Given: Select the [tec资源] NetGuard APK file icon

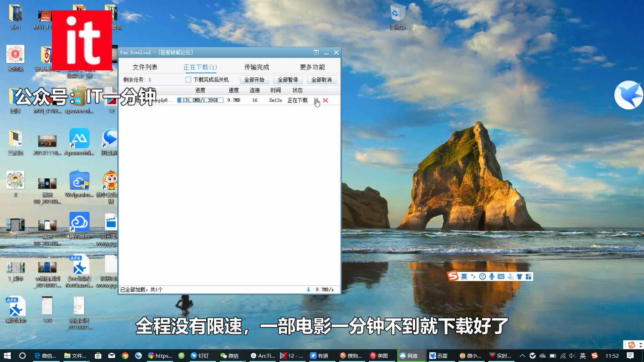Looking at the screenshot, I should [x=79, y=271].
